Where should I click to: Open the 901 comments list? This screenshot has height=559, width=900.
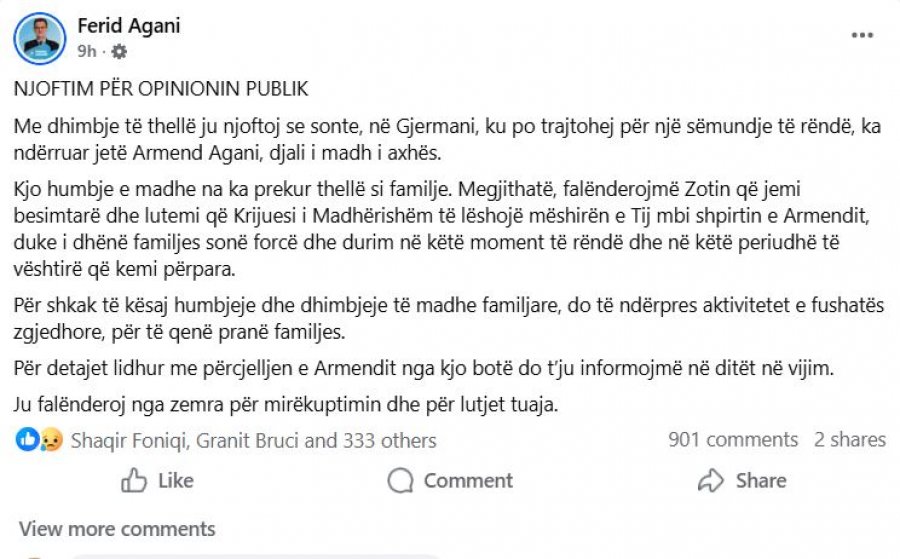tap(732, 440)
